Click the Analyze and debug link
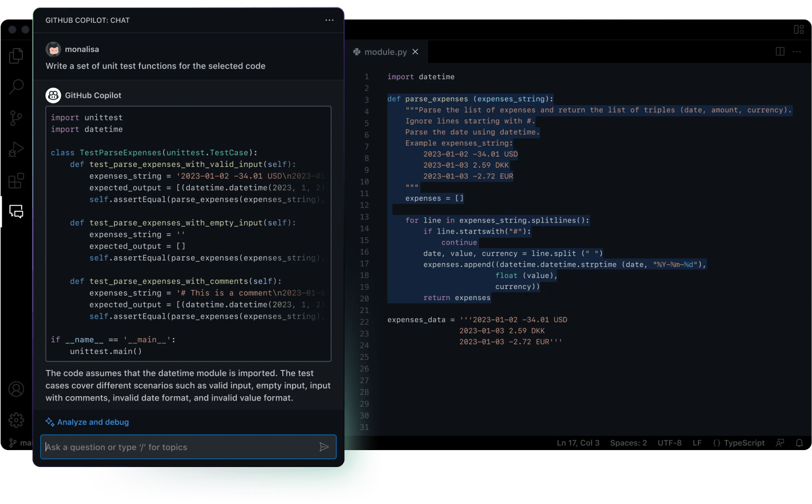This screenshot has width=812, height=504. pos(93,422)
